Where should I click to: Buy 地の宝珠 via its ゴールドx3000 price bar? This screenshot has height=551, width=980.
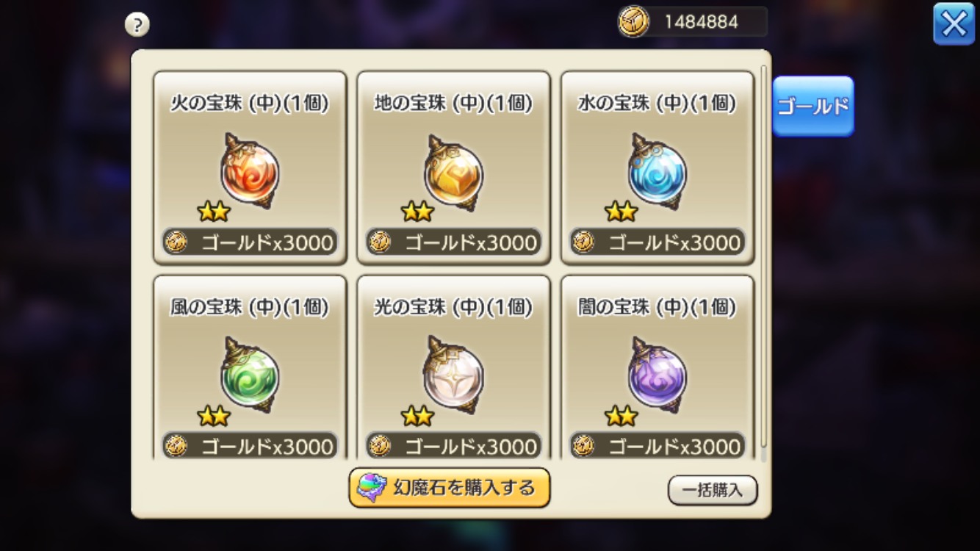pos(453,242)
